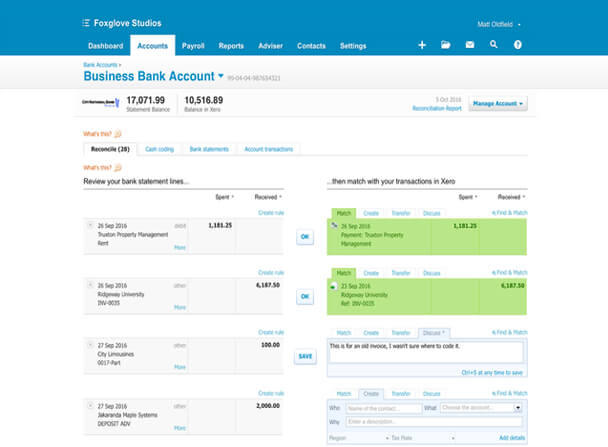
Task: Select Transfer tab for Ridgeway University transaction
Action: click(401, 273)
